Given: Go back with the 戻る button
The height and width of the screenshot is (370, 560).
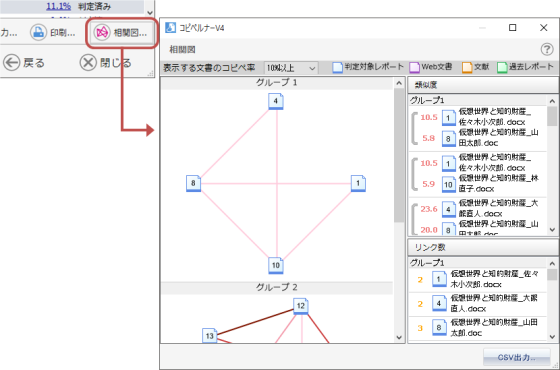Looking at the screenshot, I should (x=24, y=63).
